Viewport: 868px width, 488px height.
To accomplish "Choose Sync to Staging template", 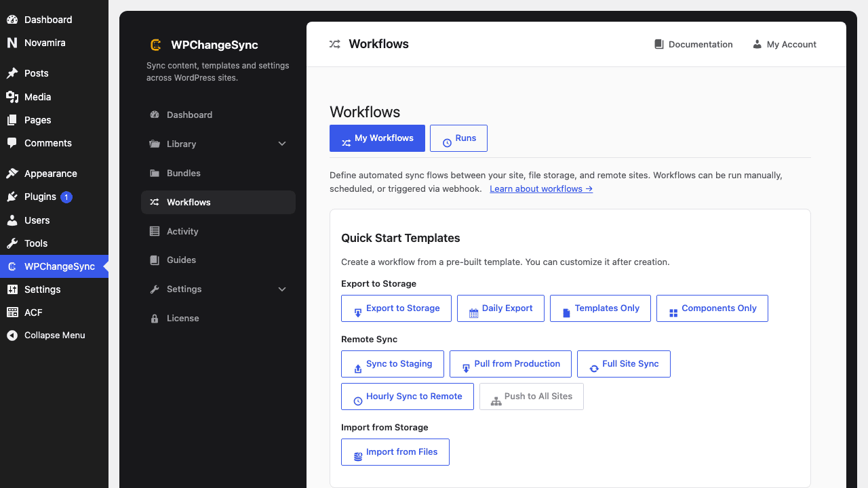I will coord(393,364).
